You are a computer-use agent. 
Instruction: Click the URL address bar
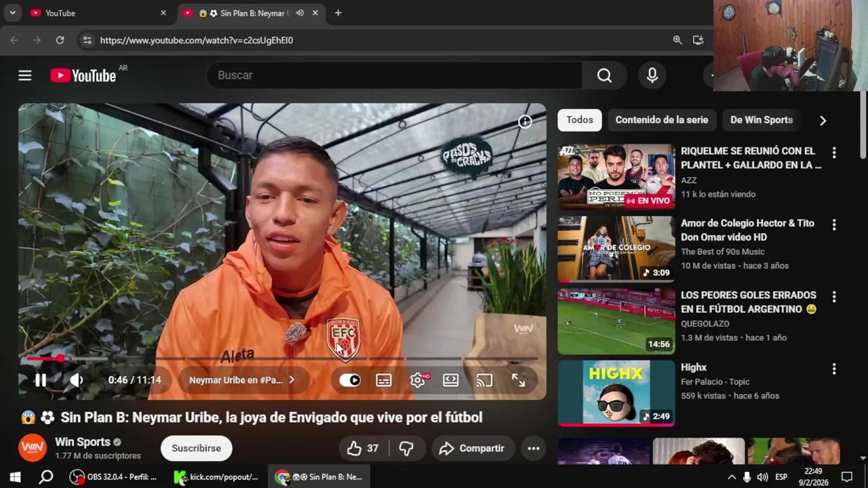coord(380,40)
